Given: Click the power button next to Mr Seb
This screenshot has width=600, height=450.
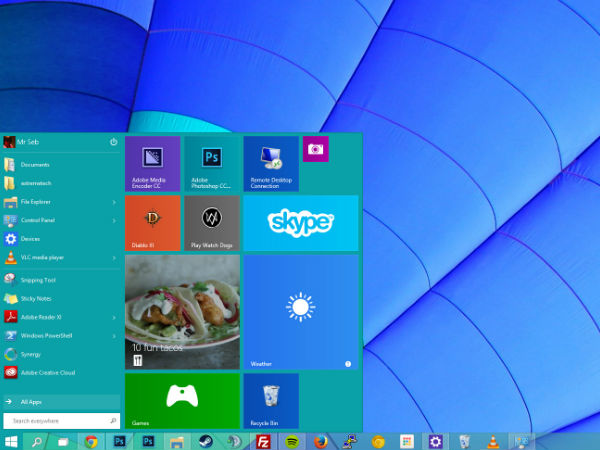Looking at the screenshot, I should click(114, 142).
